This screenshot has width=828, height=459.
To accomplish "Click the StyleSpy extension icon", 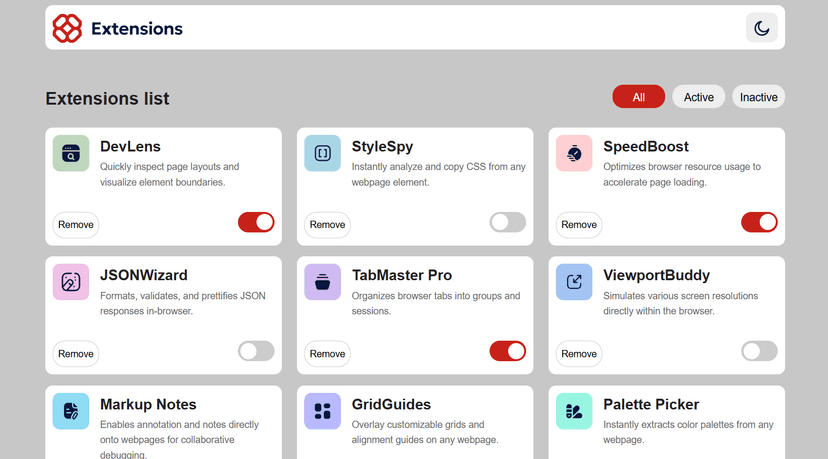I will coord(322,153).
